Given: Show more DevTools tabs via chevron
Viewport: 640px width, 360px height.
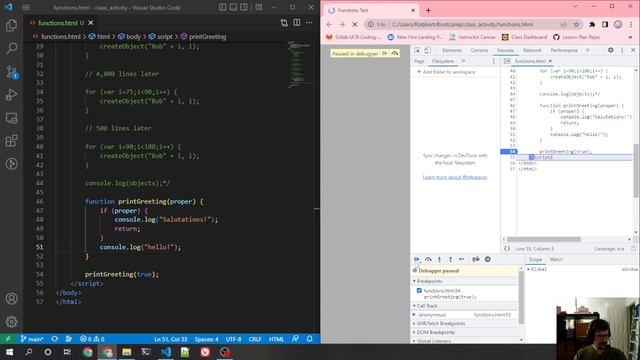Looking at the screenshot, I should tap(588, 50).
